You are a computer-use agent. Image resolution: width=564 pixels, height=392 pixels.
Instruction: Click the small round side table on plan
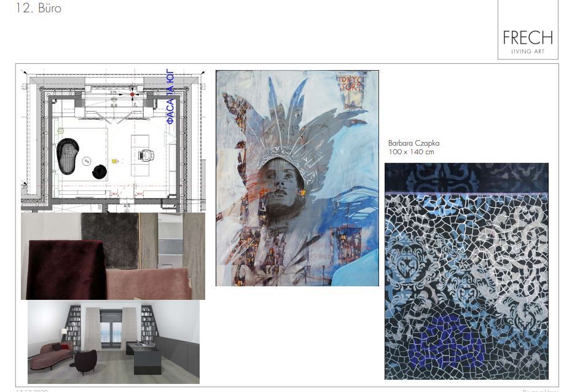coord(87,161)
